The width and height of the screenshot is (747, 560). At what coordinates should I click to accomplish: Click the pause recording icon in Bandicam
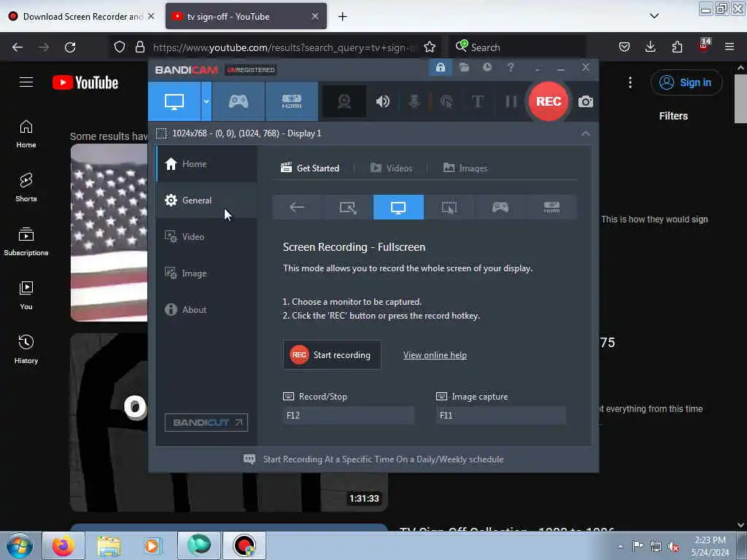[511, 101]
